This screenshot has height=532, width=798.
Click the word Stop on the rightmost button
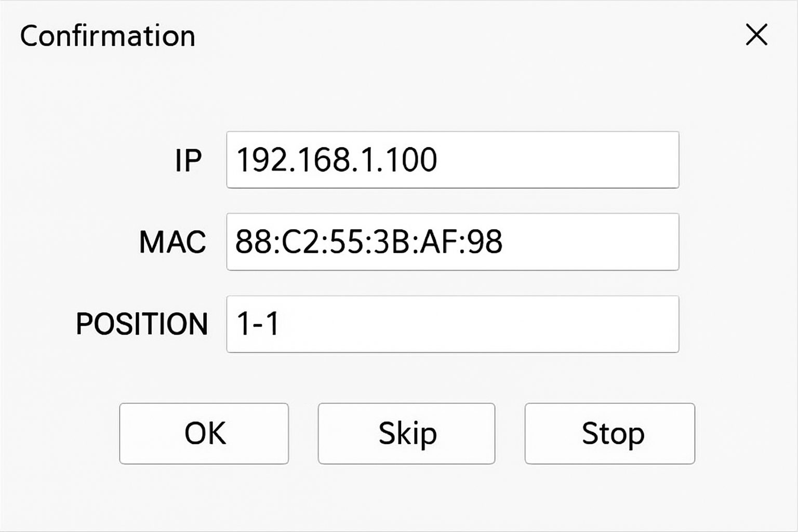pyautogui.click(x=613, y=434)
